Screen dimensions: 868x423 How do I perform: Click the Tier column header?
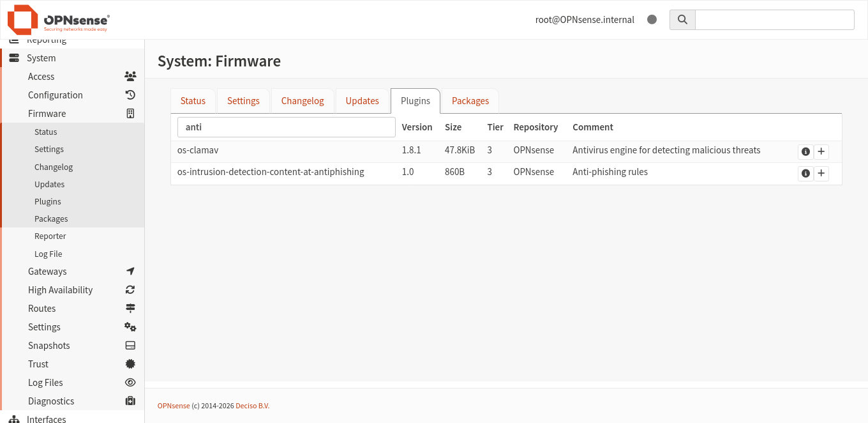pyautogui.click(x=495, y=127)
